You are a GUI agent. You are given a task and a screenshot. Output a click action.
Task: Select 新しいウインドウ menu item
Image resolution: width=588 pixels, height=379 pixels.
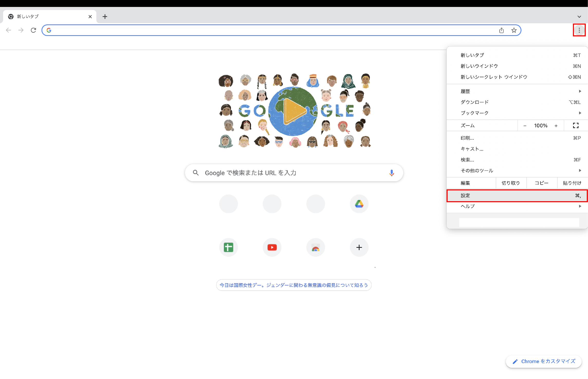pos(517,66)
